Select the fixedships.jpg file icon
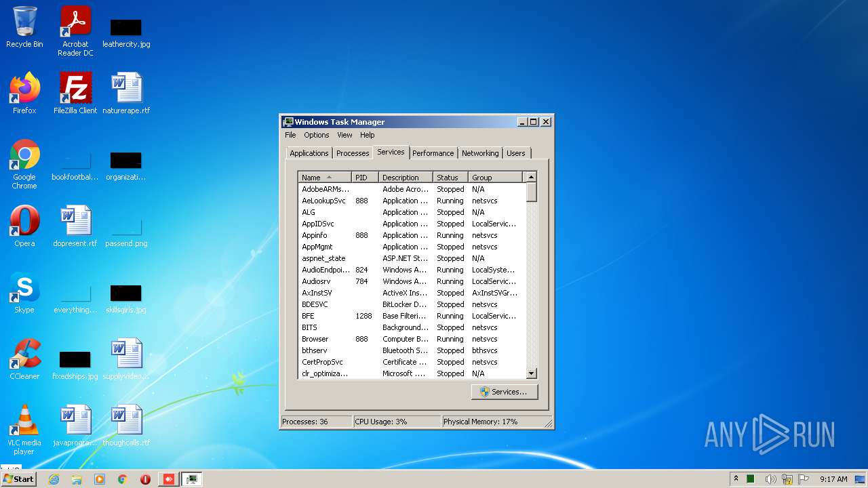 75,365
